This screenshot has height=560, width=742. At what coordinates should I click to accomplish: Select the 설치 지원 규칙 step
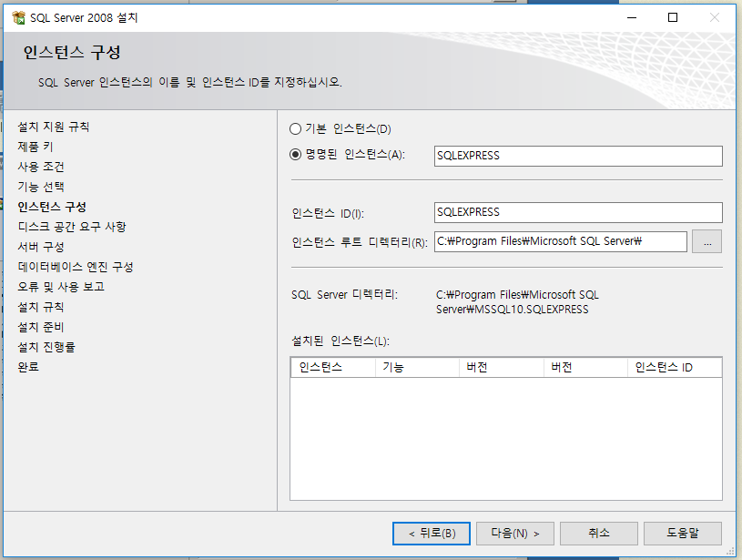click(x=54, y=127)
